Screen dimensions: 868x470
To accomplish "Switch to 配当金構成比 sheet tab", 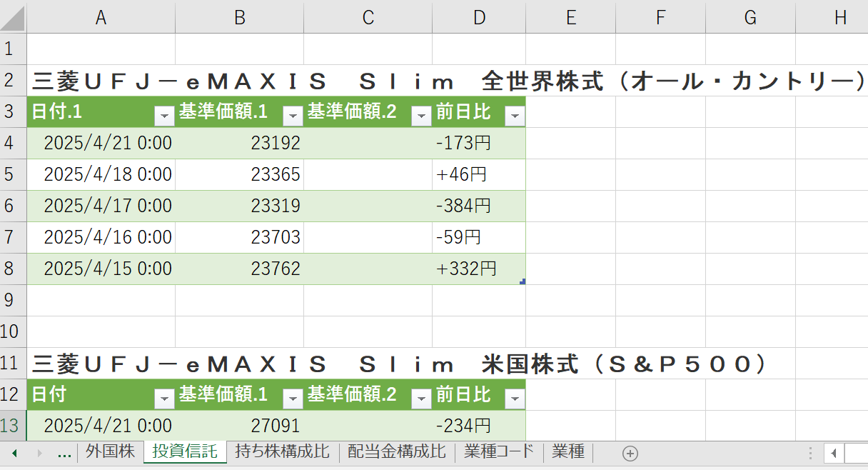I will click(396, 451).
